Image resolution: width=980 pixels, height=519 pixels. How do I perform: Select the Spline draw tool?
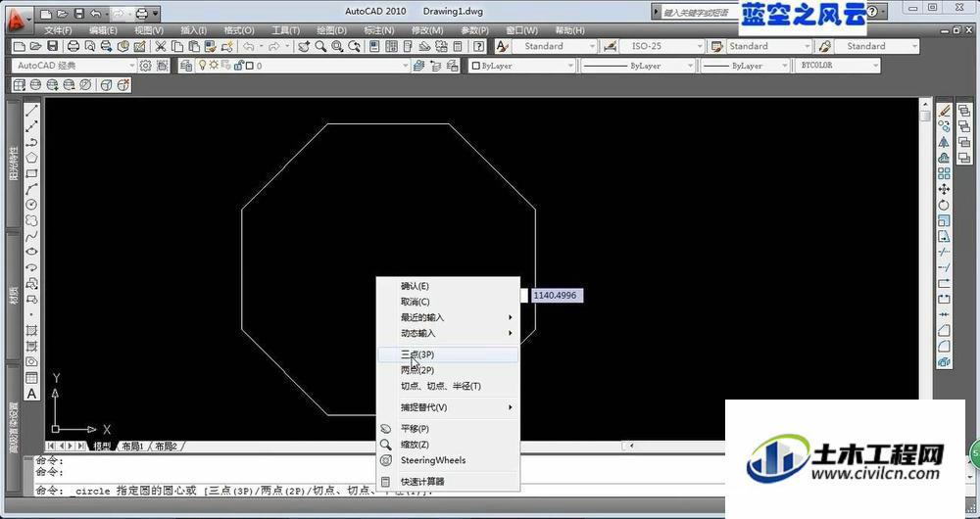click(x=32, y=236)
